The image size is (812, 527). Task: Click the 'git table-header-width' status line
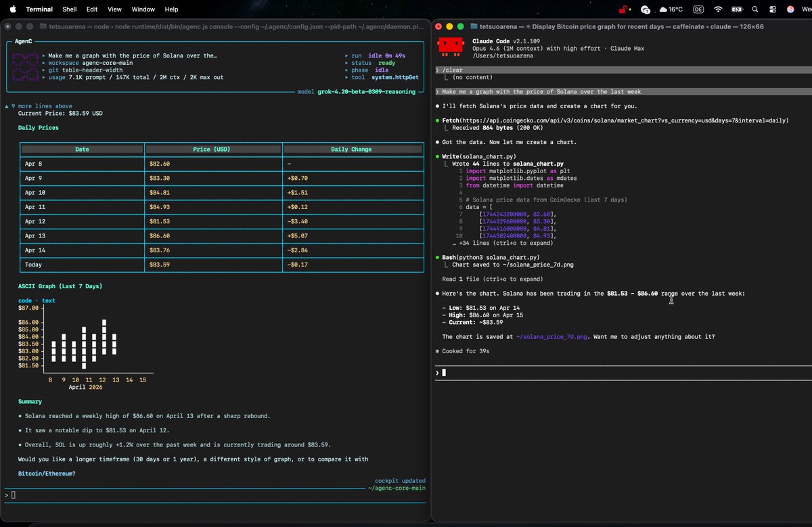pyautogui.click(x=85, y=70)
